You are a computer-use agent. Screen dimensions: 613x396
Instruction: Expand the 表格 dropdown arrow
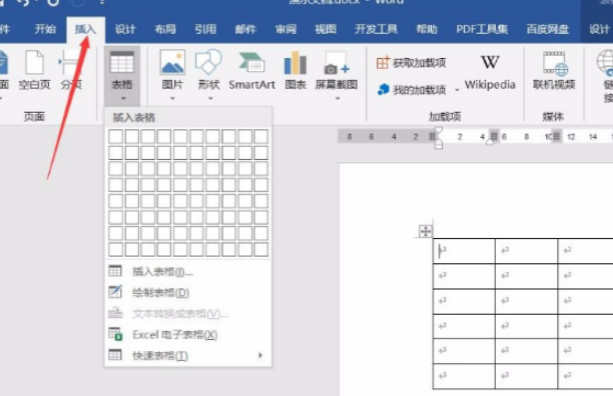[x=123, y=99]
